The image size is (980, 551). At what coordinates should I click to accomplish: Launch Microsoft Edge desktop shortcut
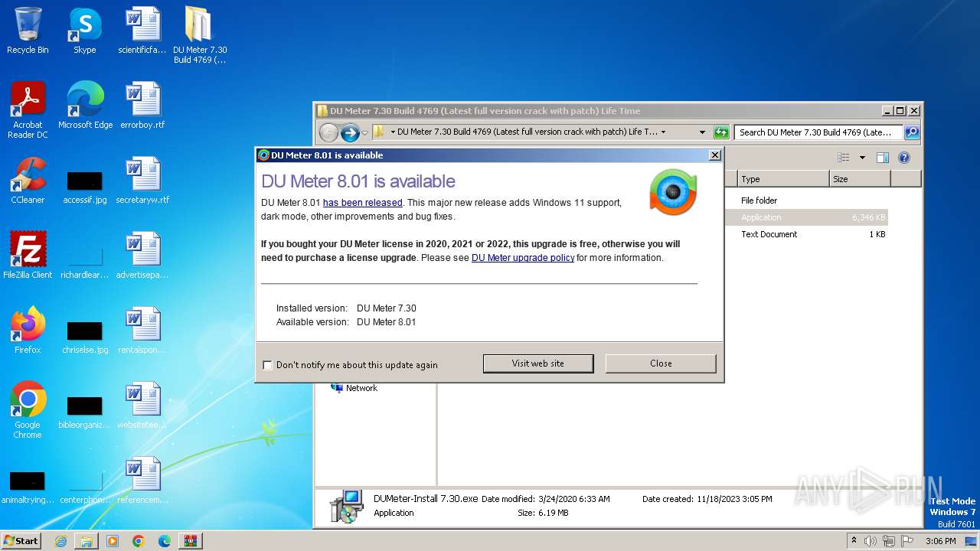pyautogui.click(x=85, y=106)
